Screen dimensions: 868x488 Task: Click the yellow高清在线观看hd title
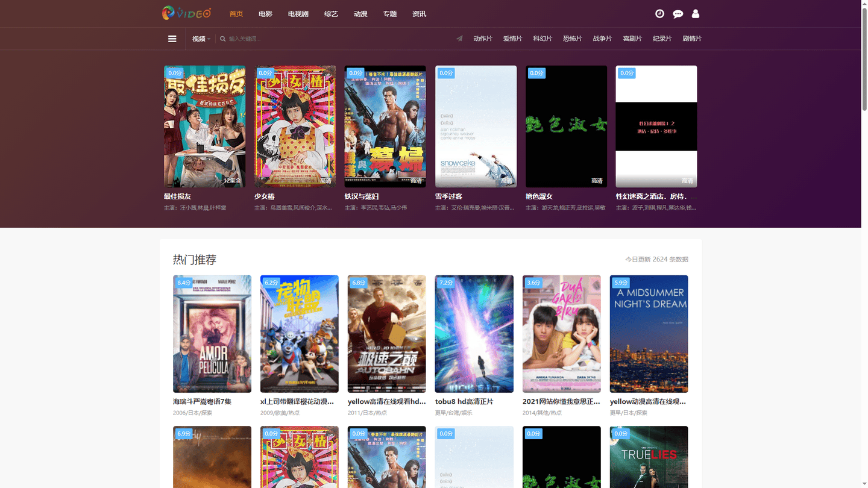tap(387, 402)
